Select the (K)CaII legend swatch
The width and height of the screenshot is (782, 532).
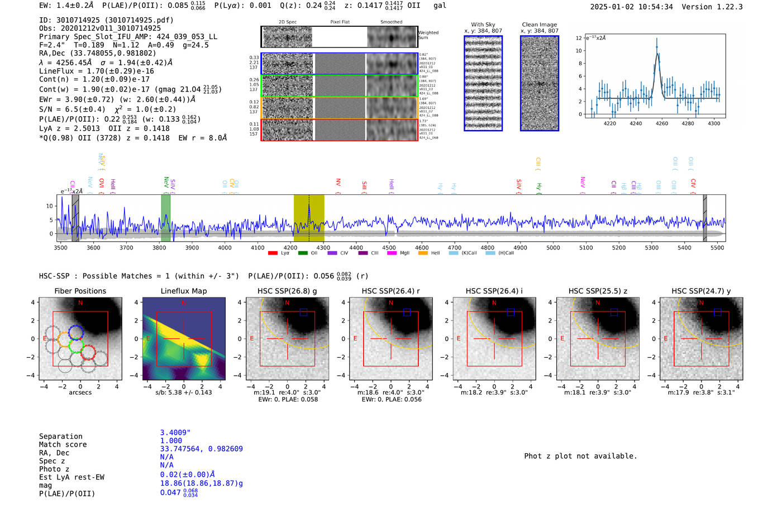point(453,253)
